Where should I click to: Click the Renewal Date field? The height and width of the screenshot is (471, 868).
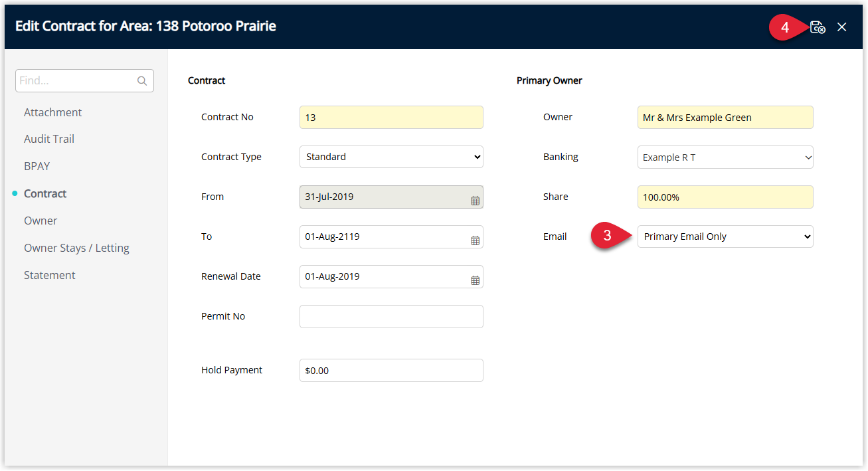point(391,276)
